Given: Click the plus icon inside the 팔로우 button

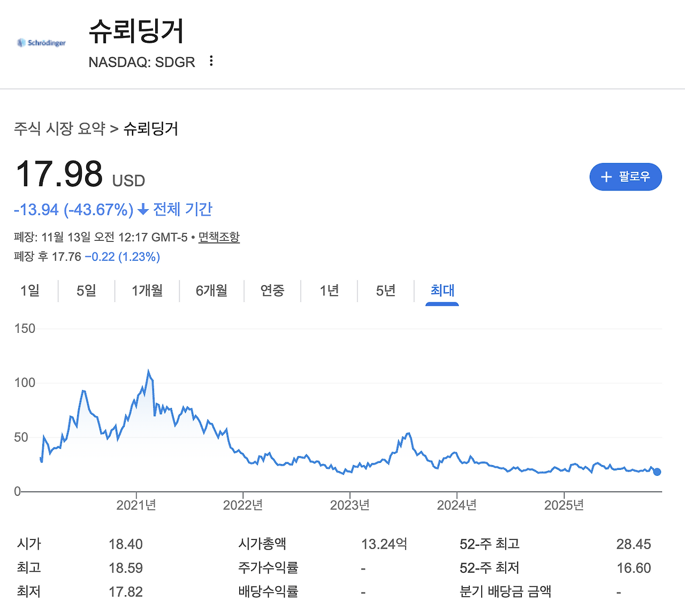Looking at the screenshot, I should [606, 177].
